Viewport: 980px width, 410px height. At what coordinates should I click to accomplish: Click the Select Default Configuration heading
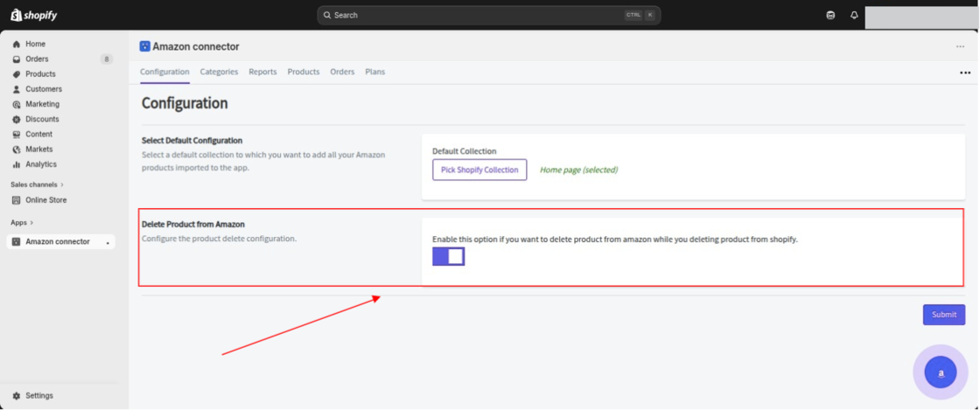coord(192,141)
